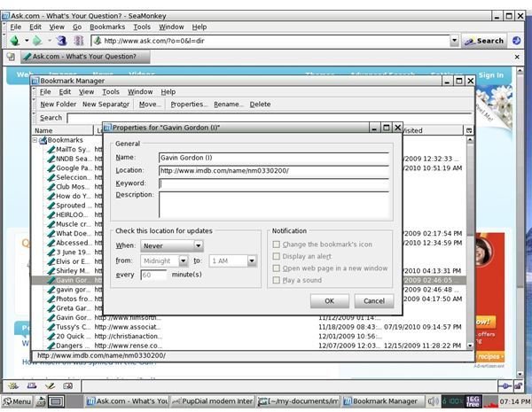Screen dimensions: 532x412
Task: Click the Reload page icon
Action: pyautogui.click(x=61, y=41)
